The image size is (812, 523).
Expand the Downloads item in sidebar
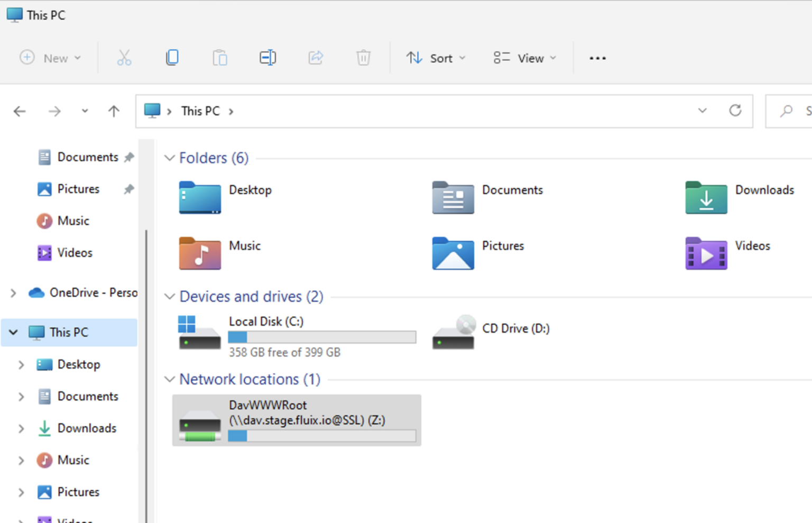(x=21, y=428)
